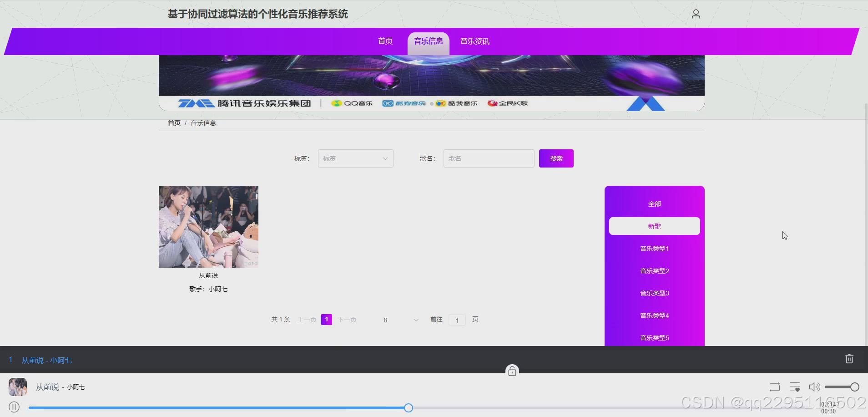Click 首页 in the breadcrumb
This screenshot has height=417, width=868.
pyautogui.click(x=174, y=123)
